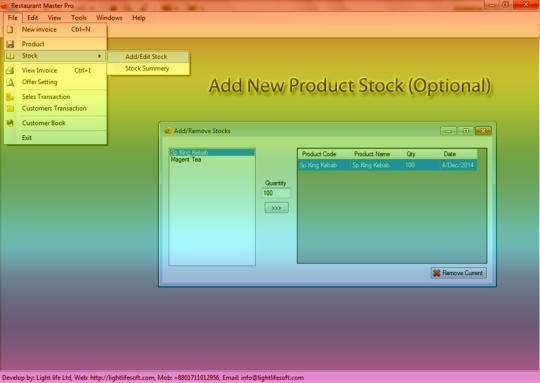Screen dimensions: 540x383
Task: Click the 4/Dec/2014 date cell
Action: pos(459,165)
